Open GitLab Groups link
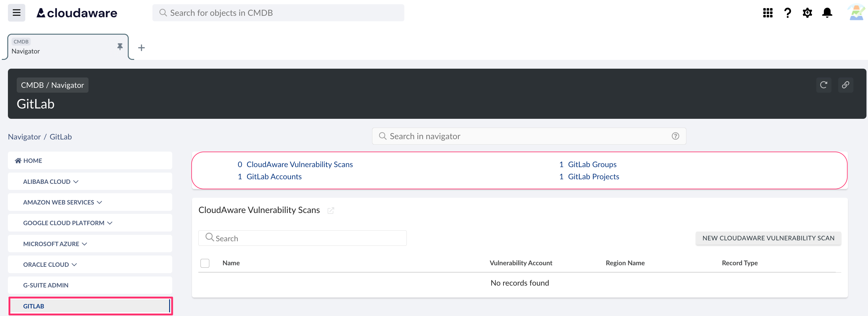This screenshot has height=316, width=868. click(x=592, y=164)
